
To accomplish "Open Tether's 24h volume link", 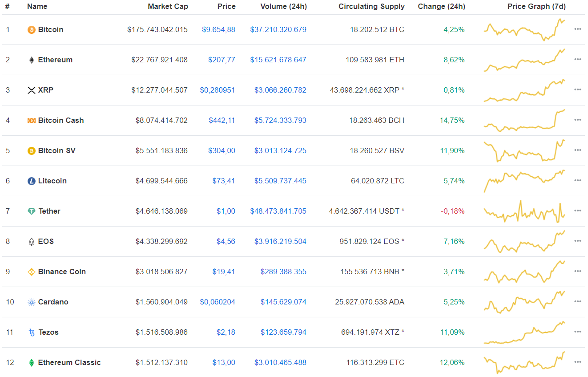I will tap(278, 211).
